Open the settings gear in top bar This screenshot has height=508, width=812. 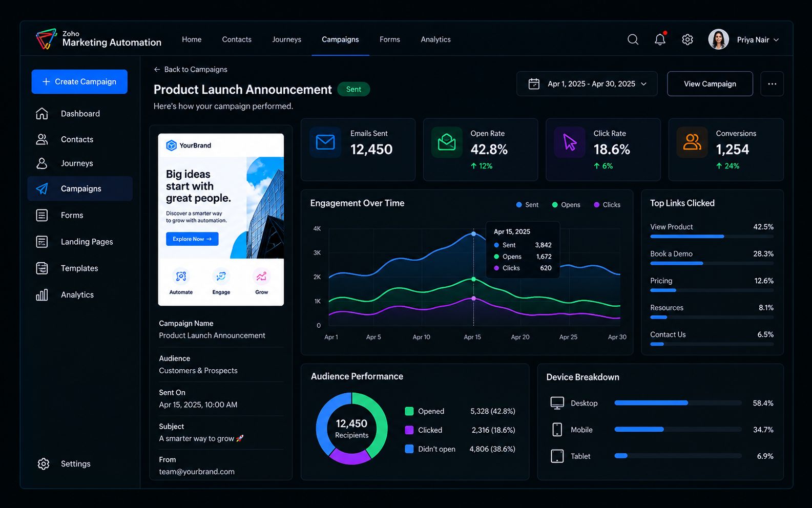pos(688,39)
